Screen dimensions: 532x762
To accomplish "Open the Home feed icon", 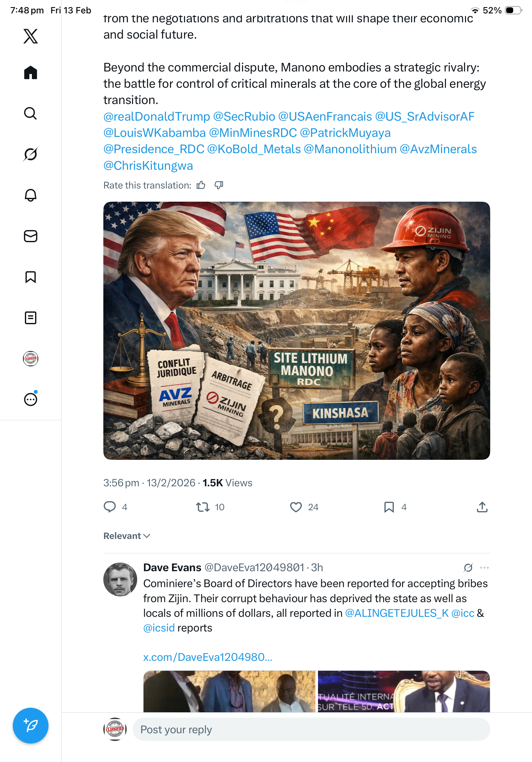I will coord(31,72).
